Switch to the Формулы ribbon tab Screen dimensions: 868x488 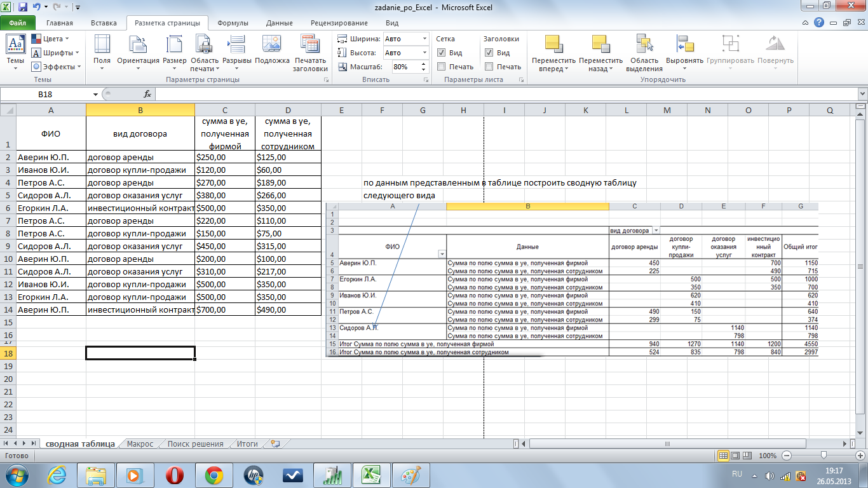[x=233, y=23]
